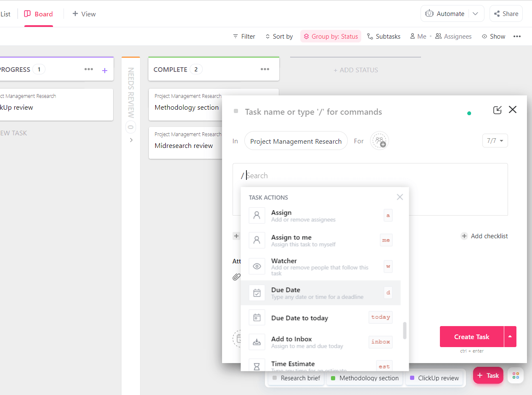Screen dimensions: 532x395
Task: Toggle the Subtasks display option
Action: (x=384, y=37)
